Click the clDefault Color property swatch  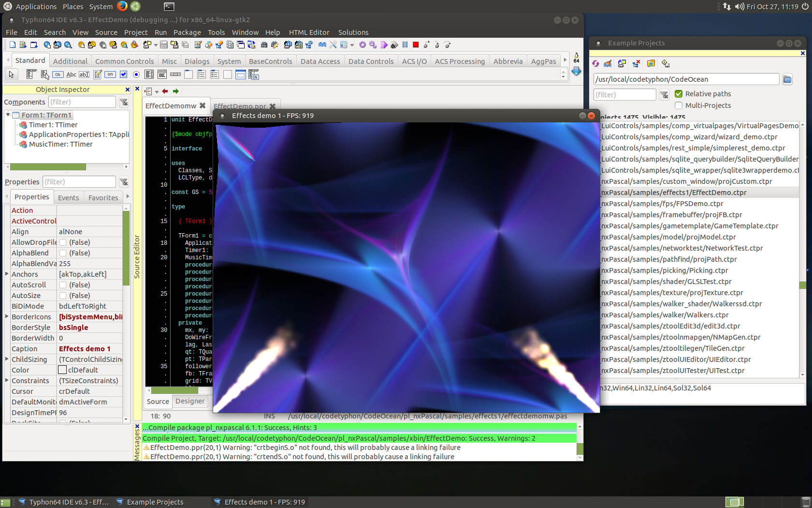[x=62, y=370]
